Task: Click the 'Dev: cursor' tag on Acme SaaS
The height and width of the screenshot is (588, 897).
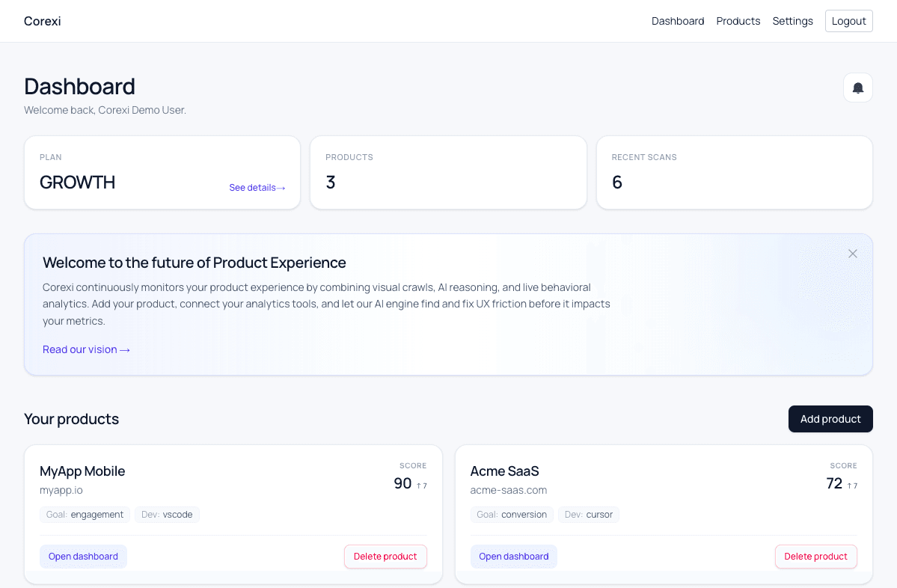Action: tap(589, 514)
